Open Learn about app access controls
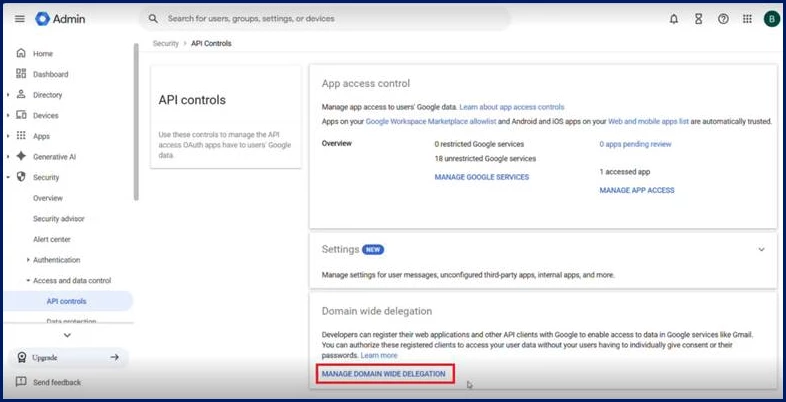786x402 pixels. pos(512,107)
